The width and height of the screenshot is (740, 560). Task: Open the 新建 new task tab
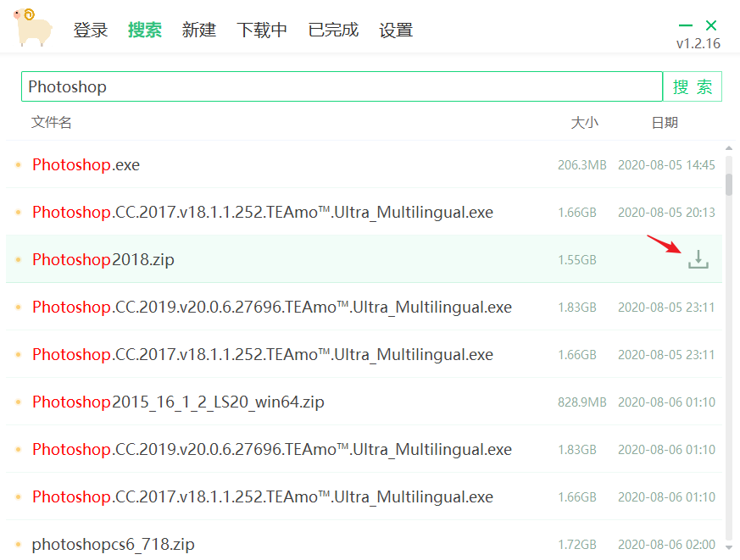click(199, 30)
